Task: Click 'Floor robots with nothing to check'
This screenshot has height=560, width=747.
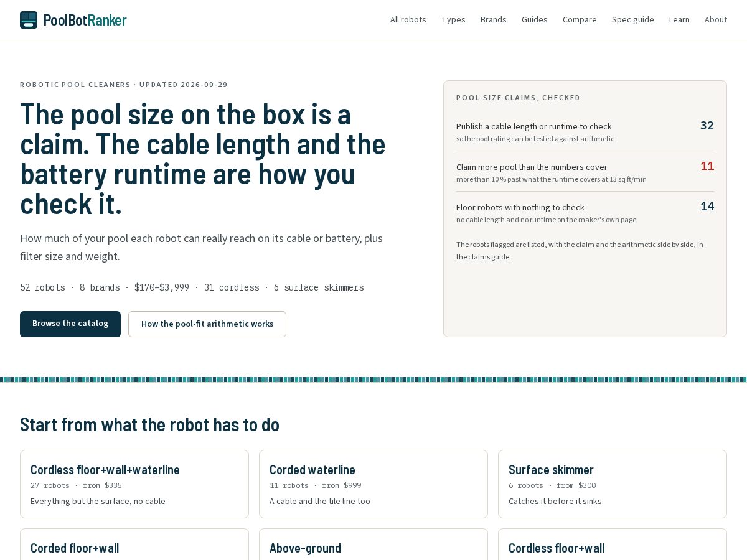Action: pyautogui.click(x=520, y=207)
